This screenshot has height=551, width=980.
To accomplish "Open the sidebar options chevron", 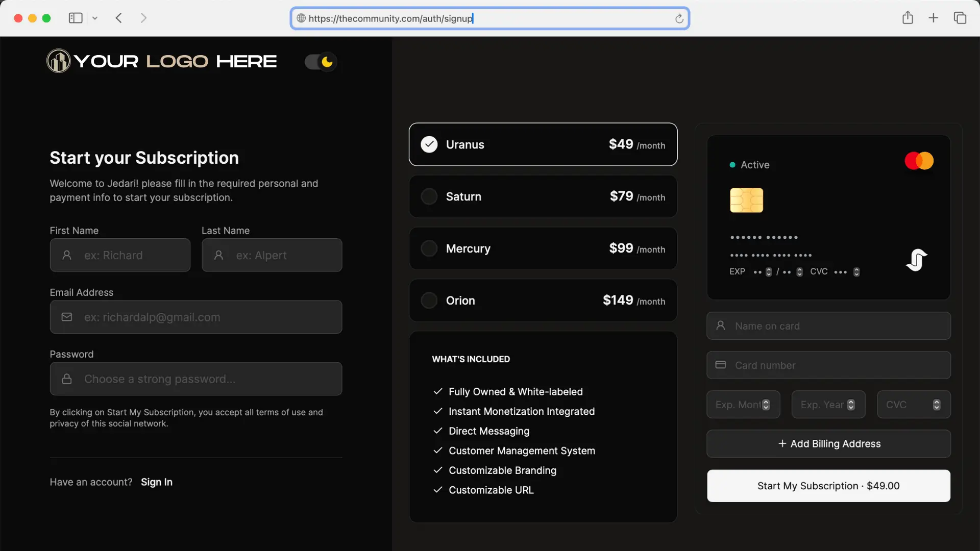I will (x=95, y=18).
